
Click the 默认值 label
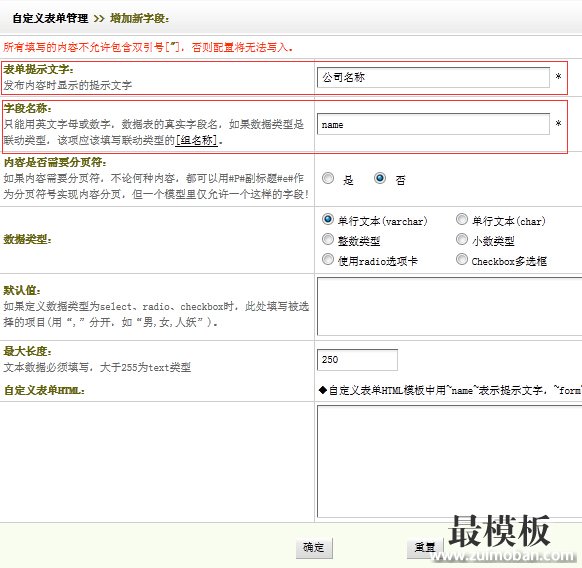click(22, 290)
